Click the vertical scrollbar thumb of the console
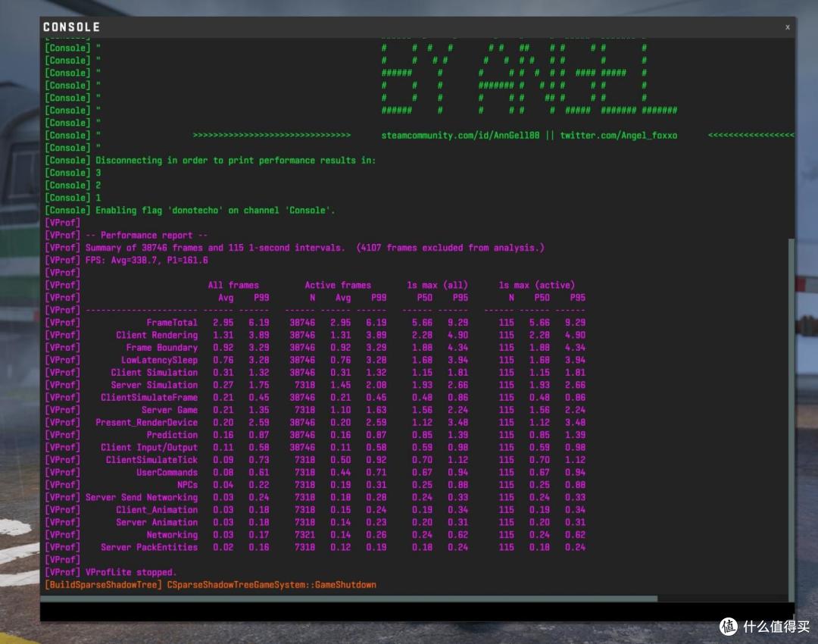Image resolution: width=818 pixels, height=644 pixels. pyautogui.click(x=791, y=420)
